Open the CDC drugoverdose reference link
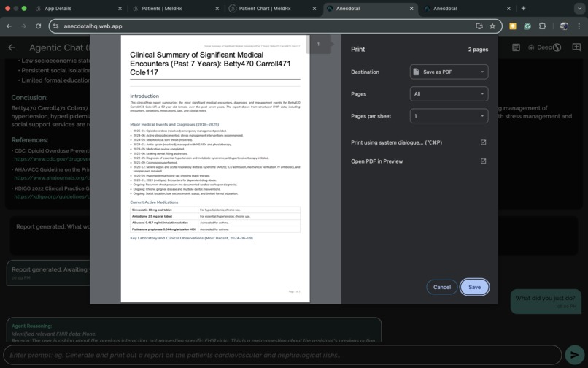The height and width of the screenshot is (368, 588). click(x=52, y=159)
